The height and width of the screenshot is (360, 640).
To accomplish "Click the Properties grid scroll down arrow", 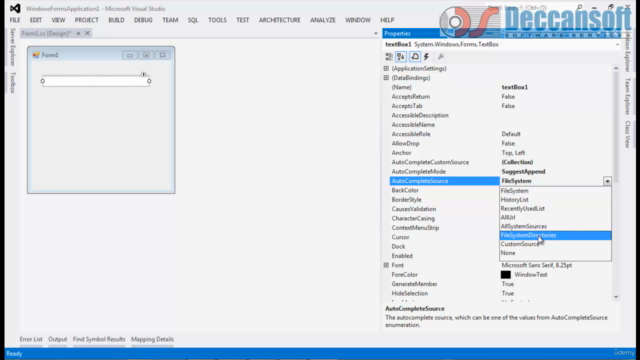I will tap(616, 297).
